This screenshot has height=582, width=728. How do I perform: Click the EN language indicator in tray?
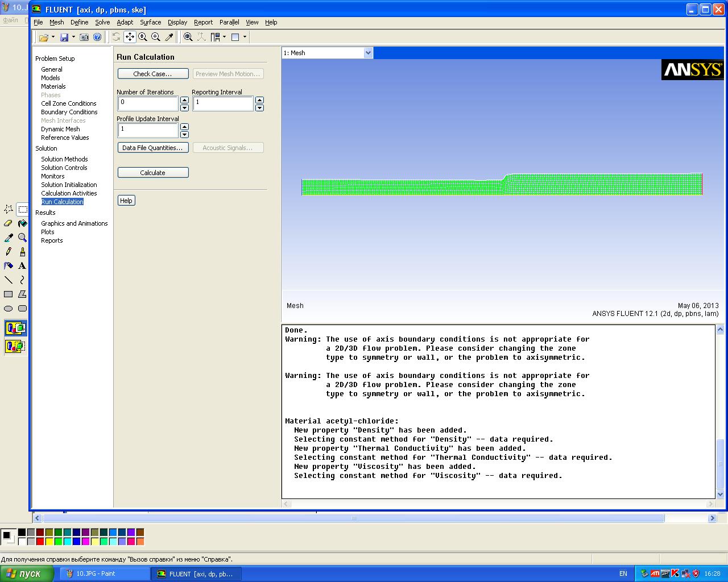click(x=623, y=573)
